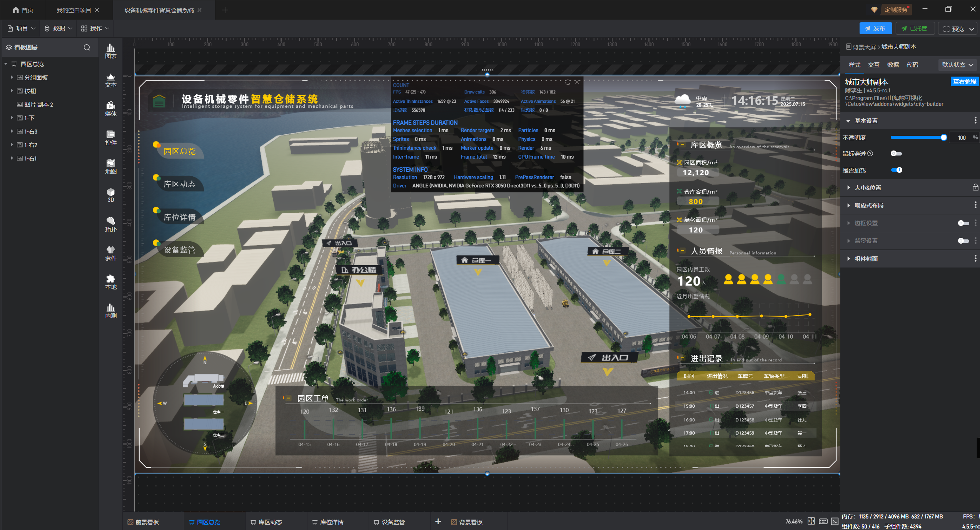Image resolution: width=980 pixels, height=530 pixels.
Task: Switch to the 交互 tab
Action: click(x=874, y=65)
